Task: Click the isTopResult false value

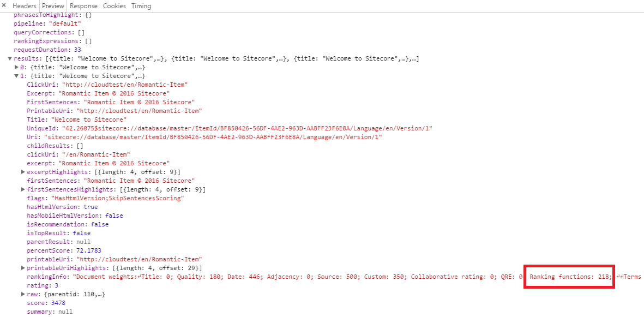Action: 81,233
